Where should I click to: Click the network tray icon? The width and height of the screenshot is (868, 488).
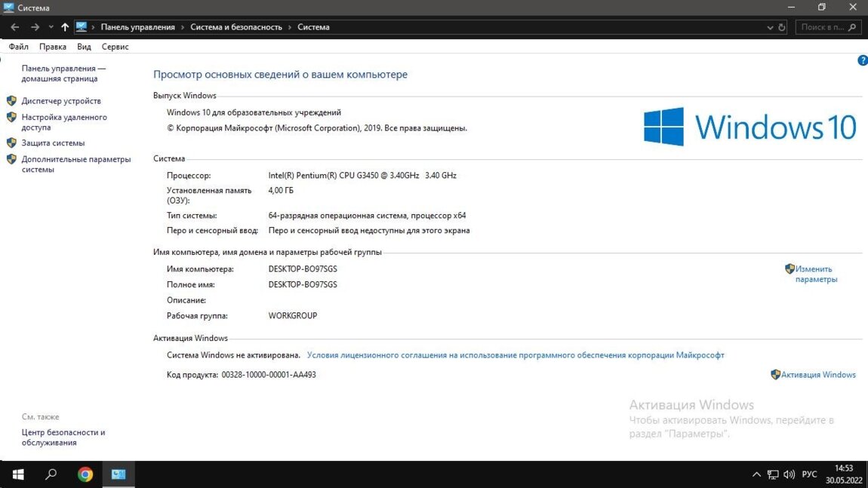click(x=773, y=474)
